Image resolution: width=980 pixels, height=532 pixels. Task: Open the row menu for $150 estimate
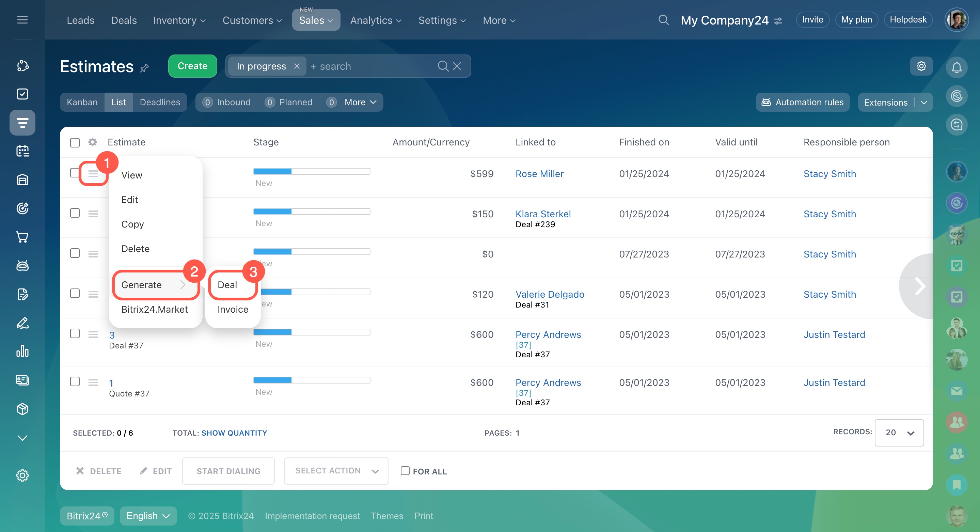click(93, 214)
